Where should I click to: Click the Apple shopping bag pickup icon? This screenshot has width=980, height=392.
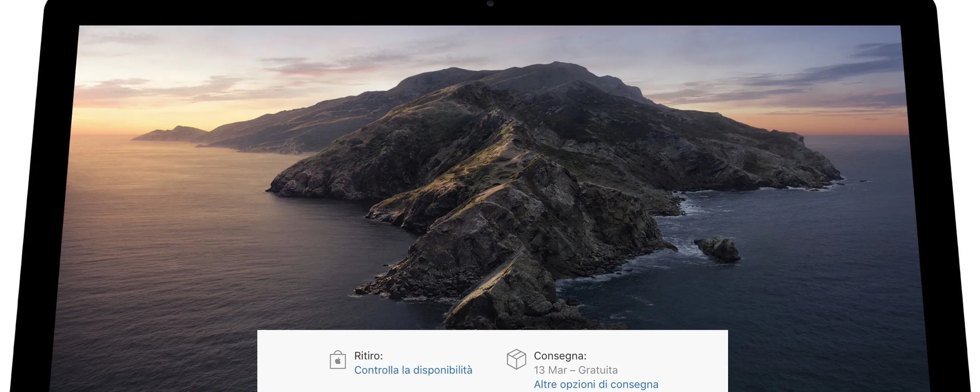(338, 360)
